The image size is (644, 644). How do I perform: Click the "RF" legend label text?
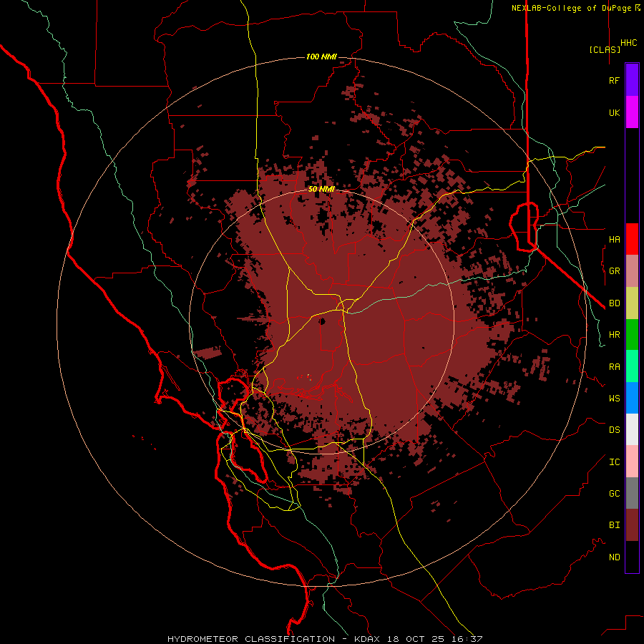click(x=614, y=81)
